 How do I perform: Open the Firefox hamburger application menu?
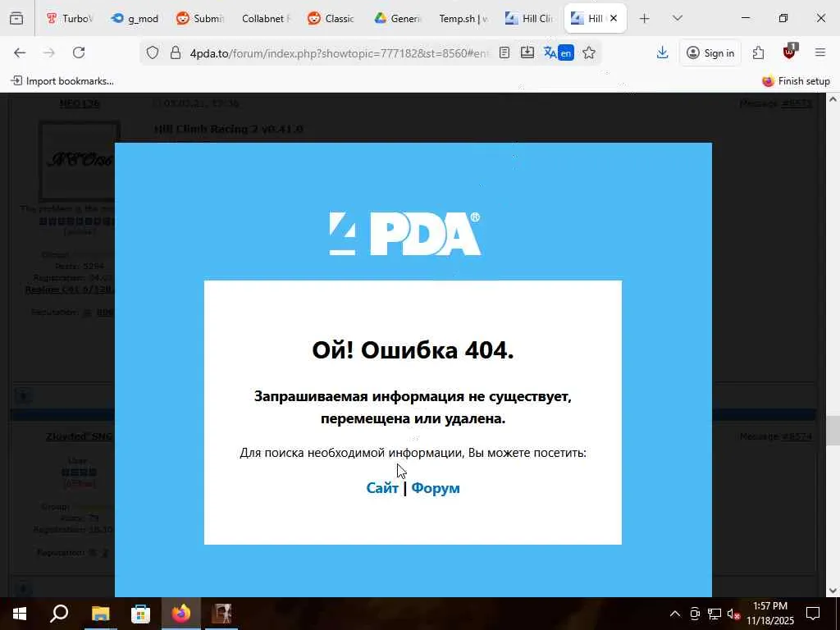[x=820, y=52]
